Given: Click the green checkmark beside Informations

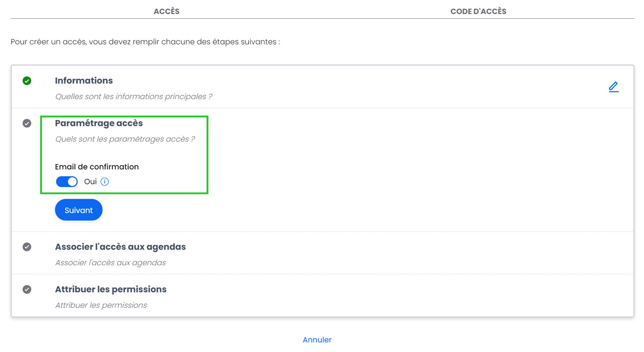Looking at the screenshot, I should (27, 81).
